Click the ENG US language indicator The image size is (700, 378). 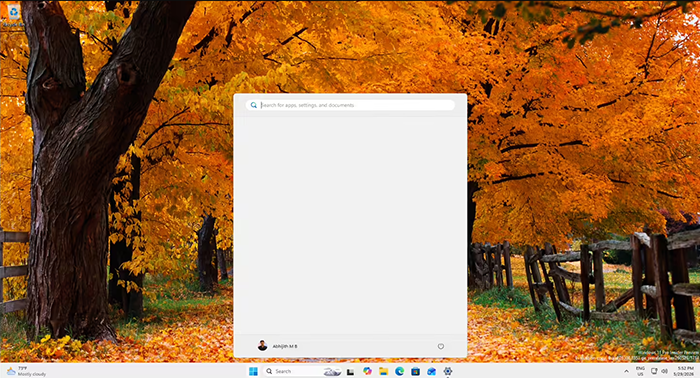(x=640, y=371)
